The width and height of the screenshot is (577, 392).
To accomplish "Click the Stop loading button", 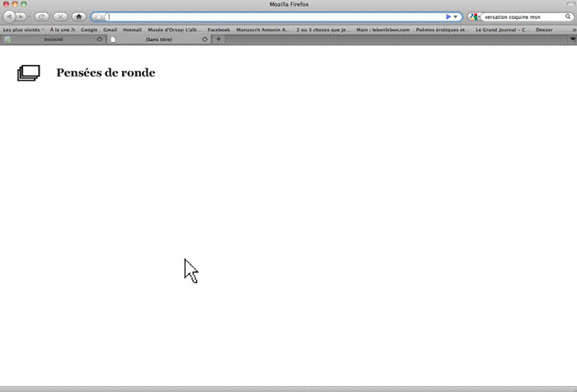I will click(60, 16).
